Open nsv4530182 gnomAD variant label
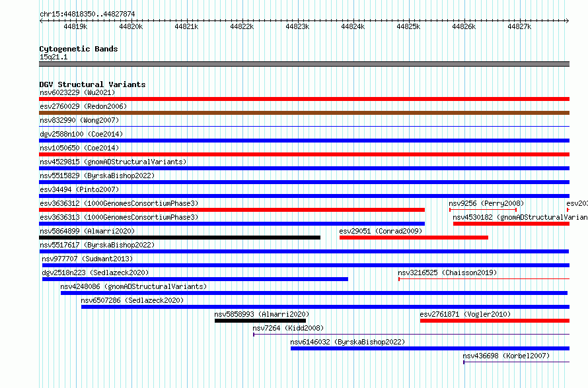This screenshot has width=588, height=388. tap(520, 217)
